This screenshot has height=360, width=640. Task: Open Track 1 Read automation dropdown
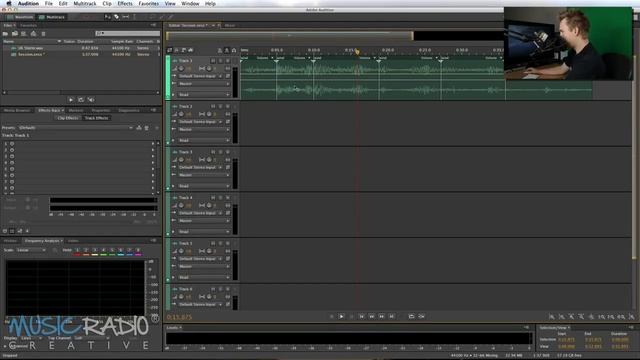click(x=204, y=95)
